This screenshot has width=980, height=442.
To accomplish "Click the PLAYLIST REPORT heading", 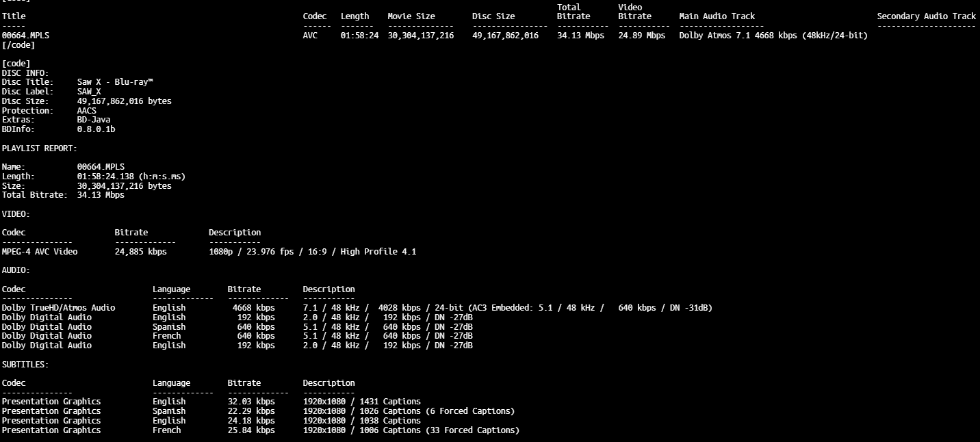I will [x=39, y=148].
